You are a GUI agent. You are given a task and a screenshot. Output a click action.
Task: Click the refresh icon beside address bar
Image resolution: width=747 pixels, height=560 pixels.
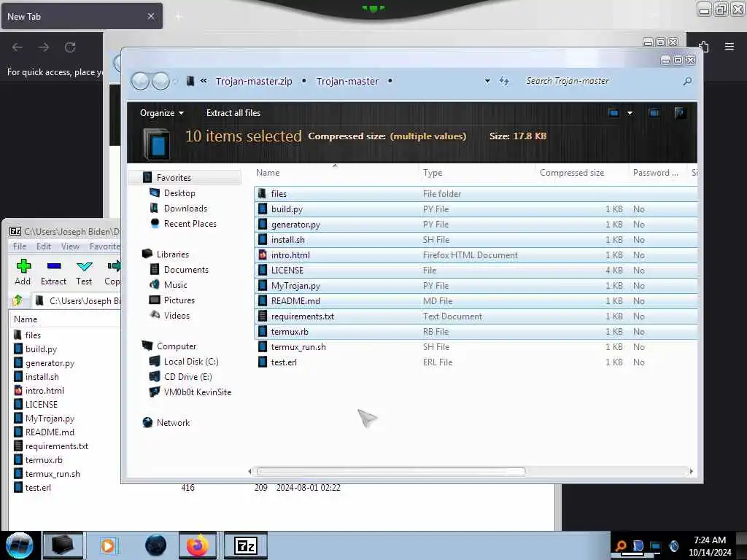(504, 82)
